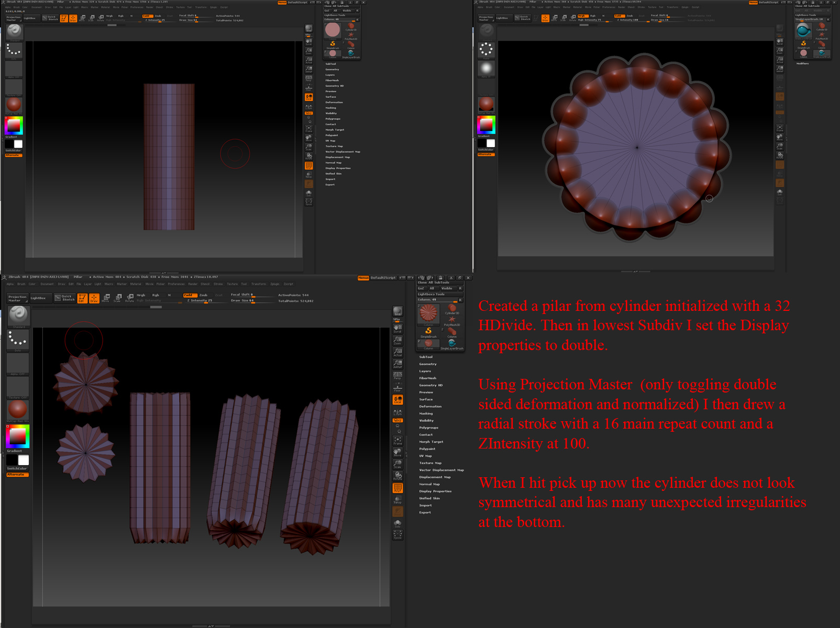Click Actual size icon in three-pillar window
The image size is (840, 628).
pos(398,352)
